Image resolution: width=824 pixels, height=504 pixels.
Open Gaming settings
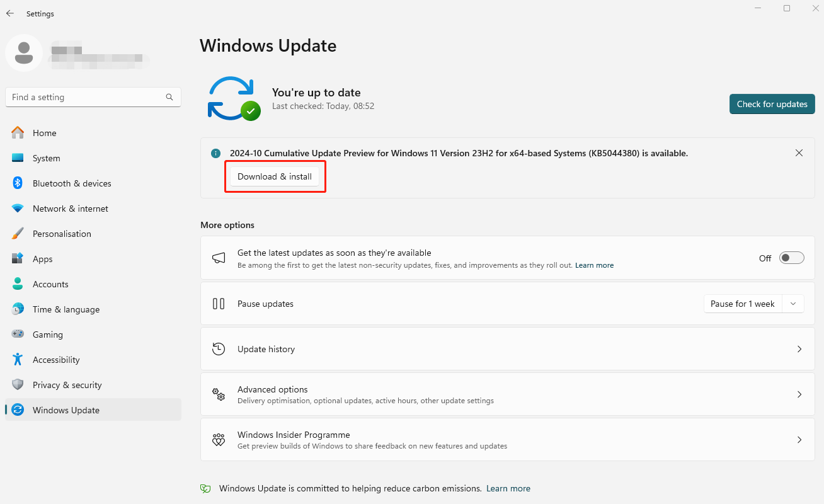coord(93,335)
